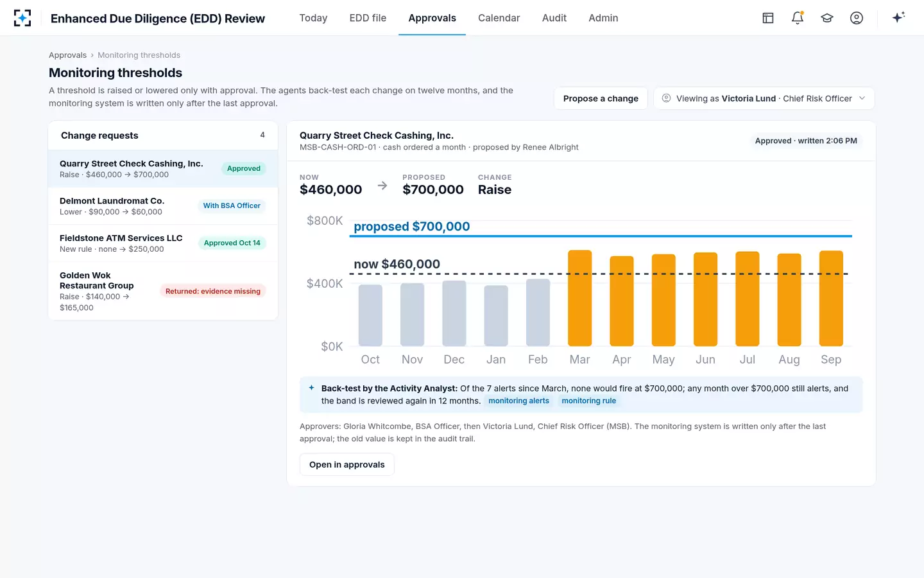Open the monitoring rule tag link
The width and height of the screenshot is (924, 578).
click(588, 401)
